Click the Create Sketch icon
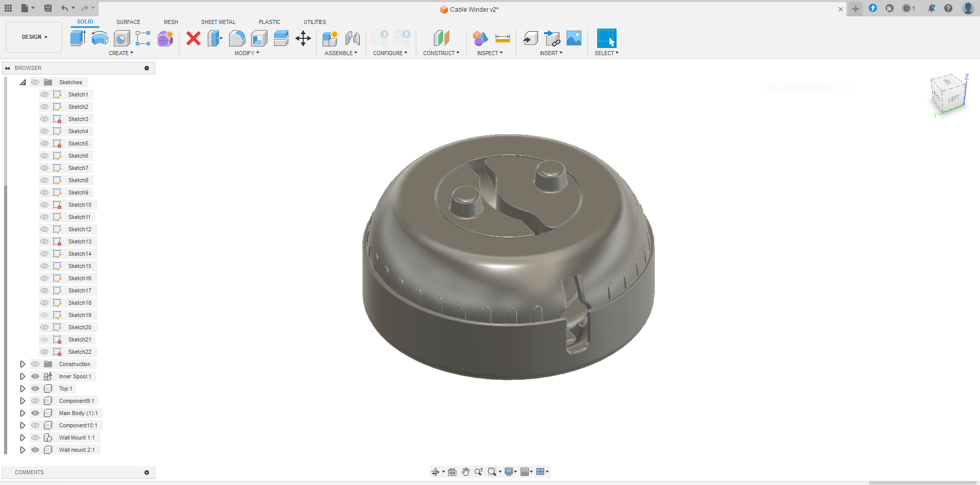The height and width of the screenshot is (485, 980). 143,38
